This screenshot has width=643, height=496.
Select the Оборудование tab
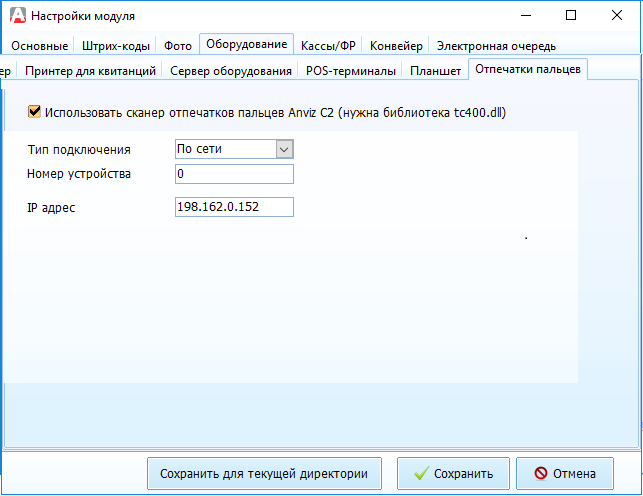tap(246, 44)
